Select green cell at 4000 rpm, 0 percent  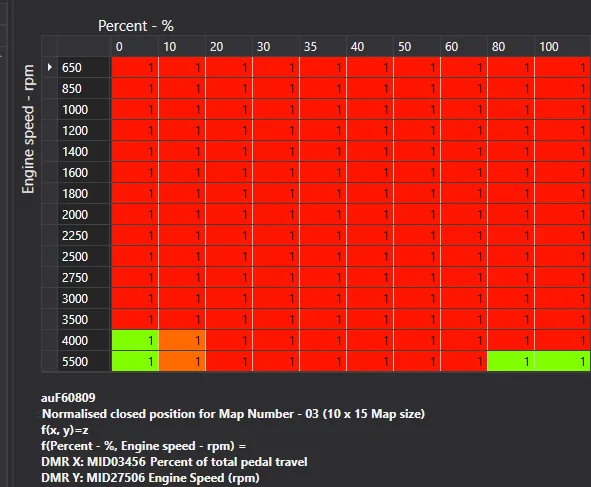(135, 341)
